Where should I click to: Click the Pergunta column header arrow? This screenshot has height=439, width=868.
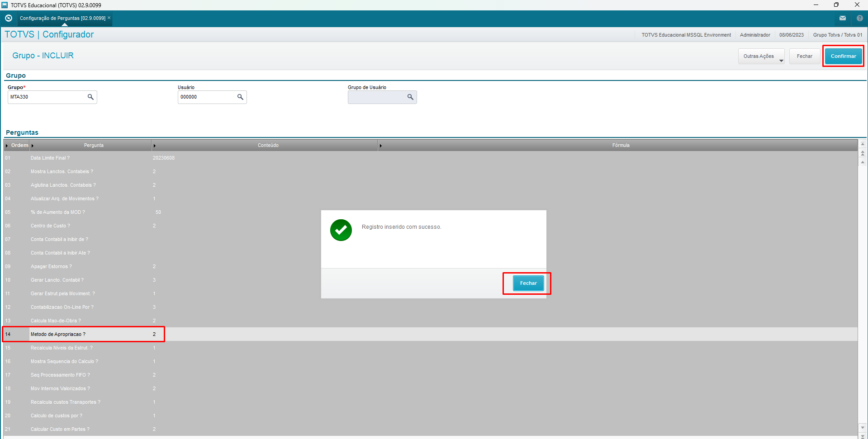33,146
